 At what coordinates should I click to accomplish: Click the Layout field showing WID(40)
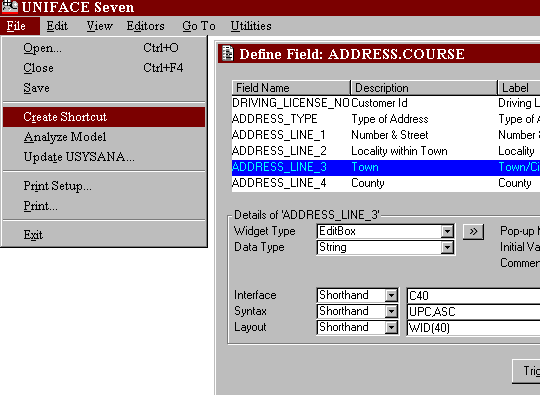(x=474, y=328)
